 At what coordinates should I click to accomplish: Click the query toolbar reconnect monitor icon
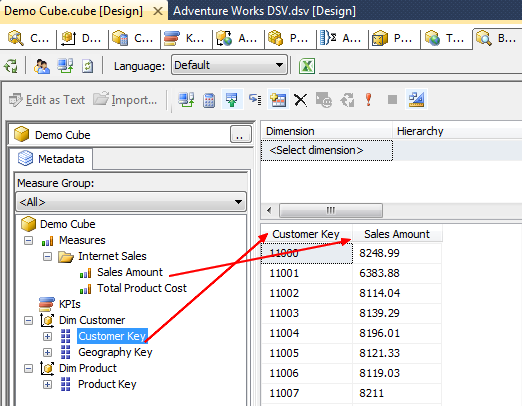pos(186,100)
